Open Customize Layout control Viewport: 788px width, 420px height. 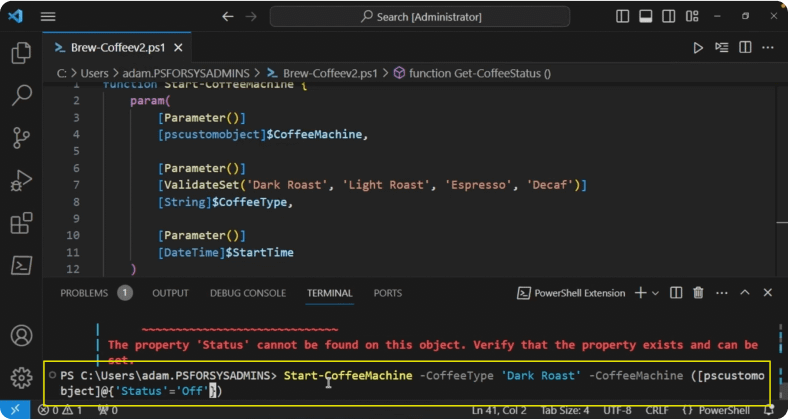point(692,17)
